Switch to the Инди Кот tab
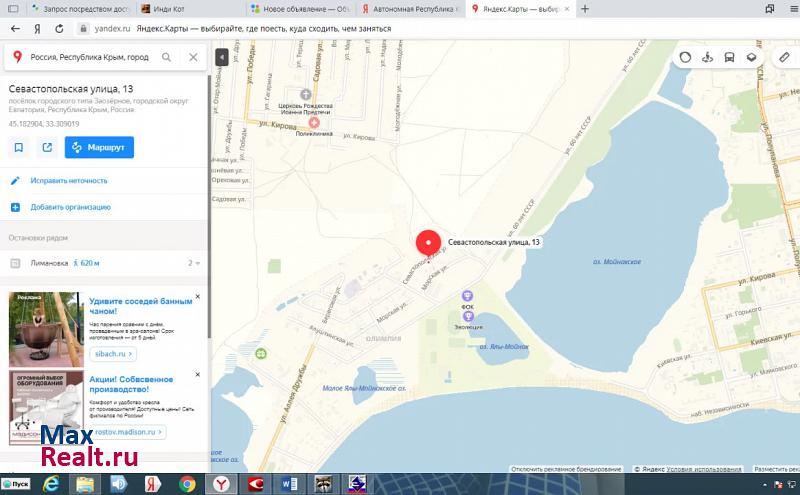 pyautogui.click(x=183, y=9)
